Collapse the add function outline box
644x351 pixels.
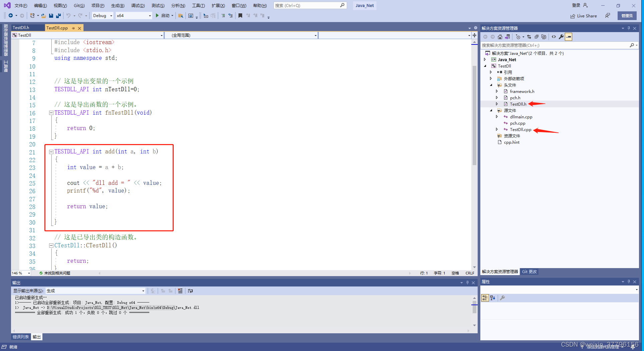click(x=51, y=152)
